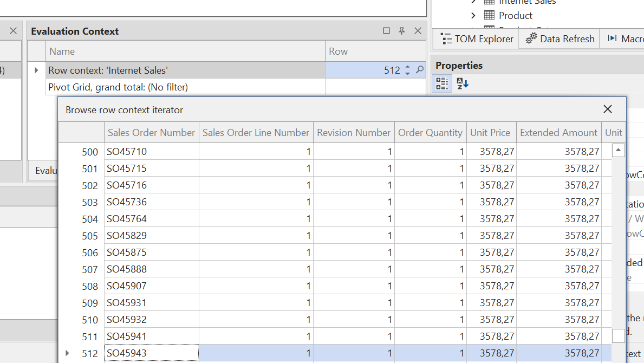This screenshot has height=363, width=644.
Task: Sort Properties alphabetically
Action: click(462, 83)
